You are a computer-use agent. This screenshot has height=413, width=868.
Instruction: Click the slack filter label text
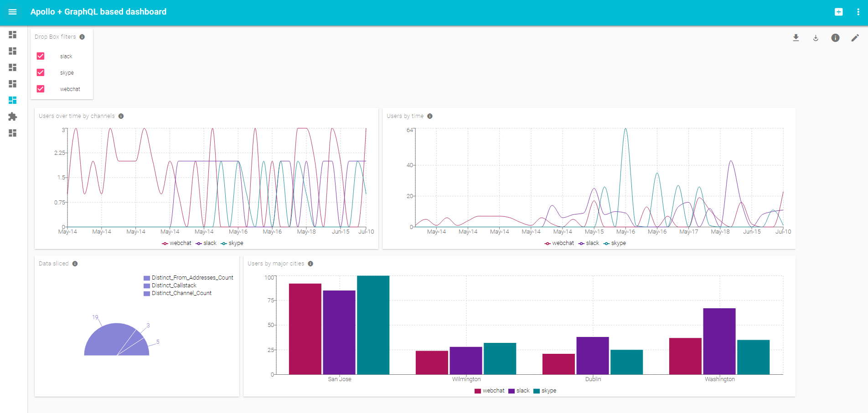66,56
